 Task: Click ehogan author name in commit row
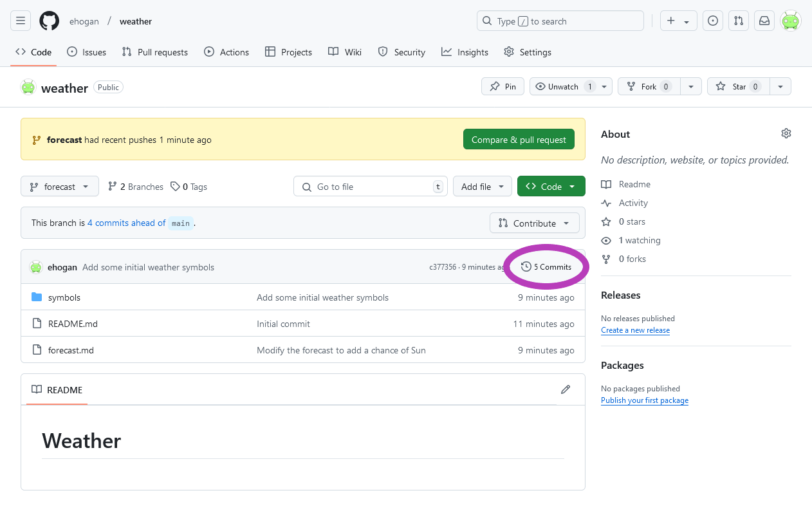pyautogui.click(x=62, y=267)
